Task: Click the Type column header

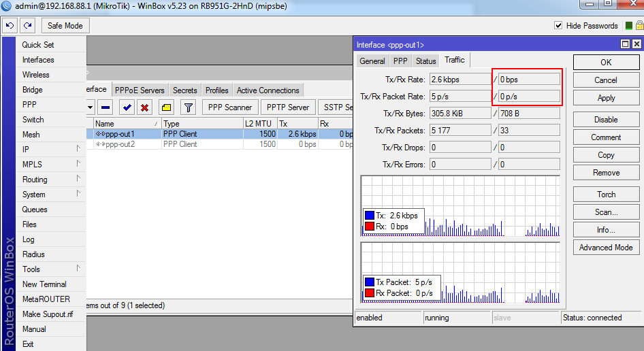Action: click(x=202, y=124)
